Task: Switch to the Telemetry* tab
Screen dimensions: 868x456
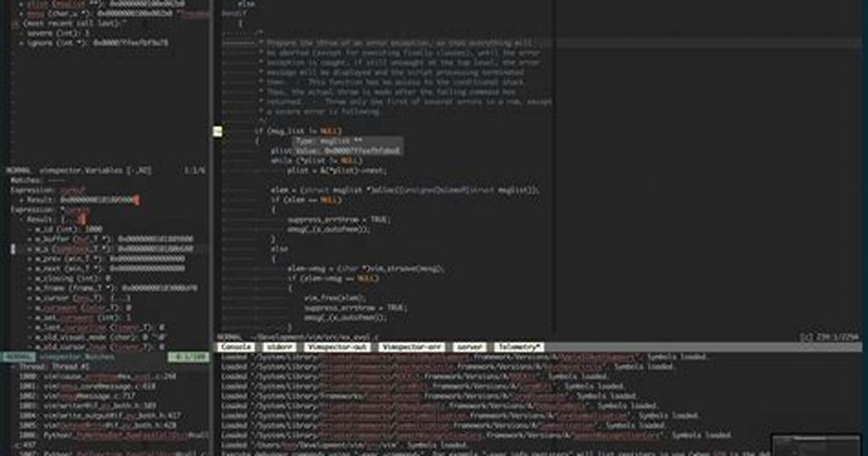Action: [x=519, y=347]
